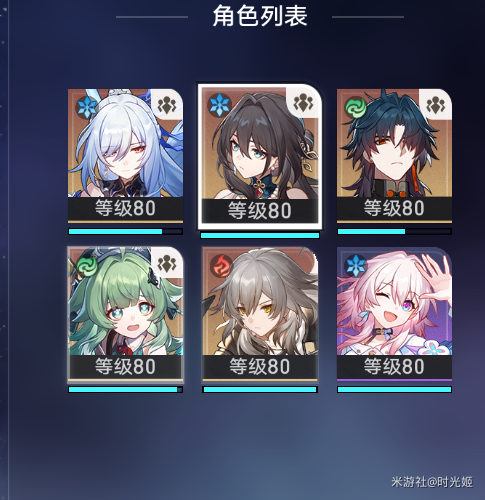485x500 pixels.
Task: Click the 角色列表 title heading
Action: (x=260, y=16)
